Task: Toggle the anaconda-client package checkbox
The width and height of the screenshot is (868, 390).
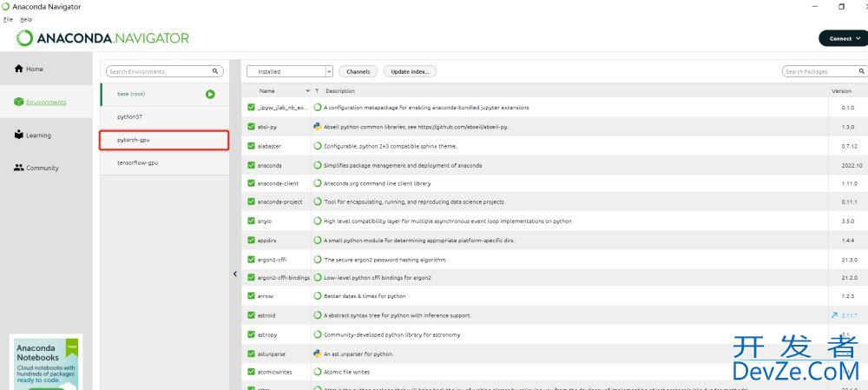Action: pos(252,182)
